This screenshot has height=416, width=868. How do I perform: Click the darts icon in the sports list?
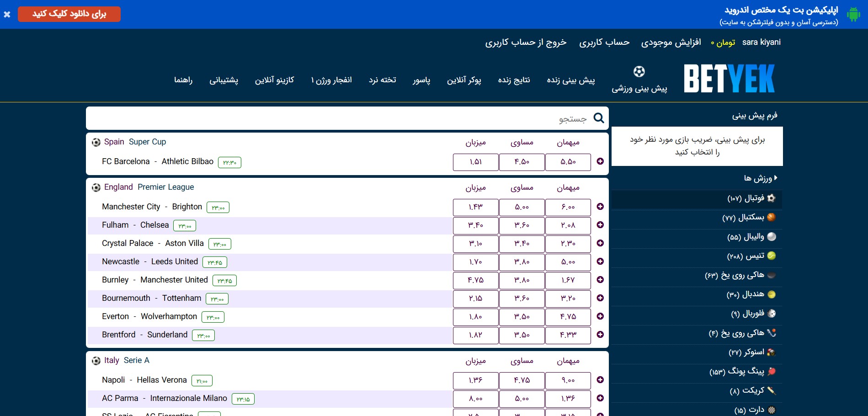771,409
